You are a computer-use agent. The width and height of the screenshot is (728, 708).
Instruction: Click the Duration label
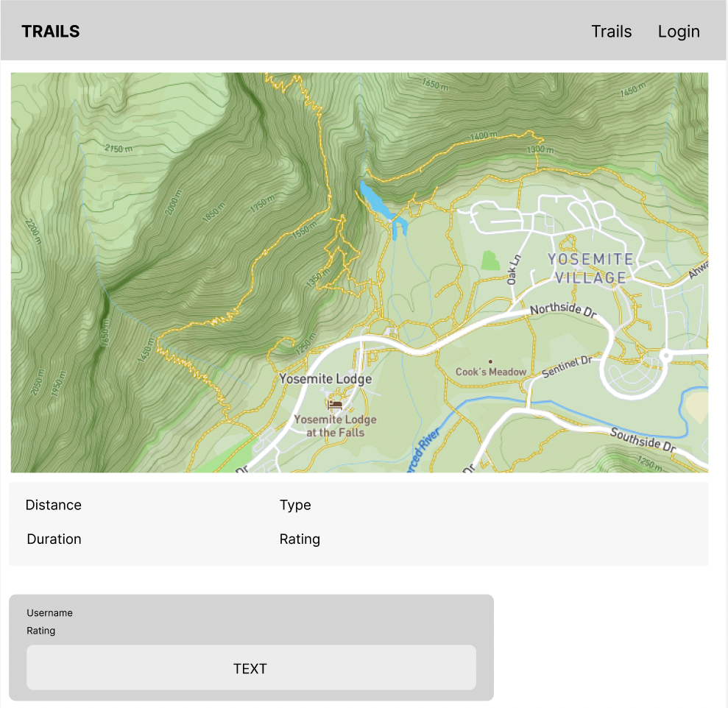(x=54, y=539)
